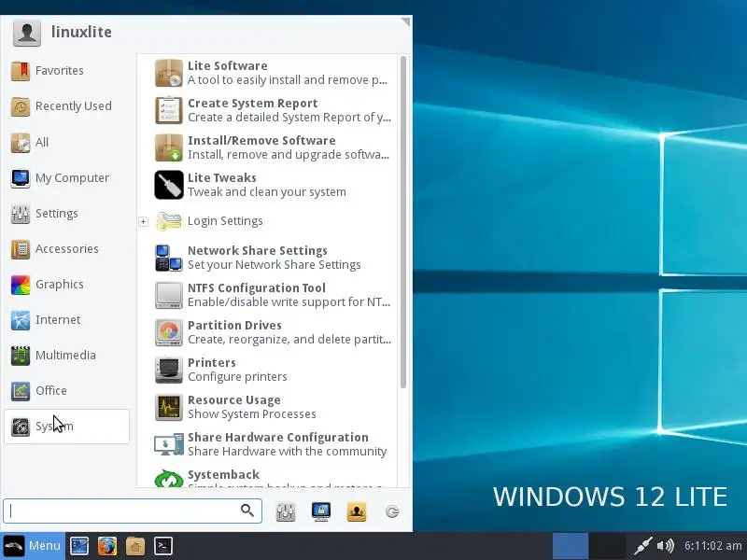Launch Resource Usage monitor icon
Image resolution: width=747 pixels, height=560 pixels.
click(169, 407)
